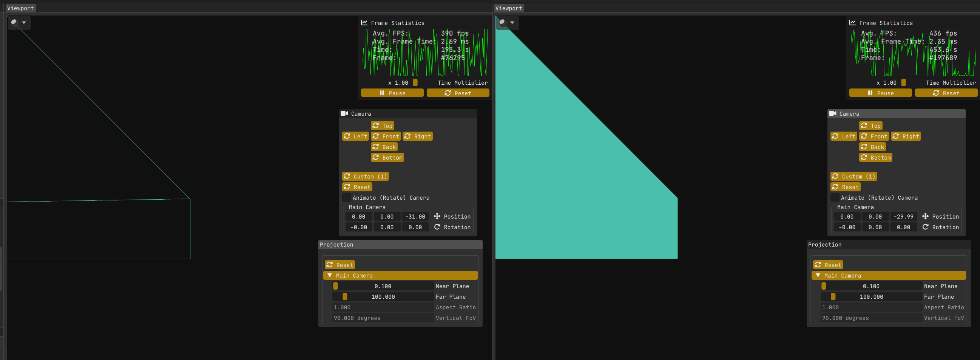980x360 pixels.
Task: Enable Animate (Rotate) Camera in right viewport
Action: click(835, 198)
